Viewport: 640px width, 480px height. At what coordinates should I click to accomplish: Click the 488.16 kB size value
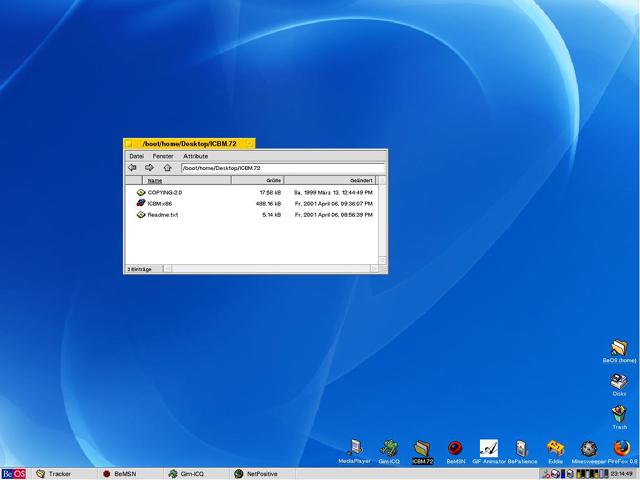coord(269,203)
